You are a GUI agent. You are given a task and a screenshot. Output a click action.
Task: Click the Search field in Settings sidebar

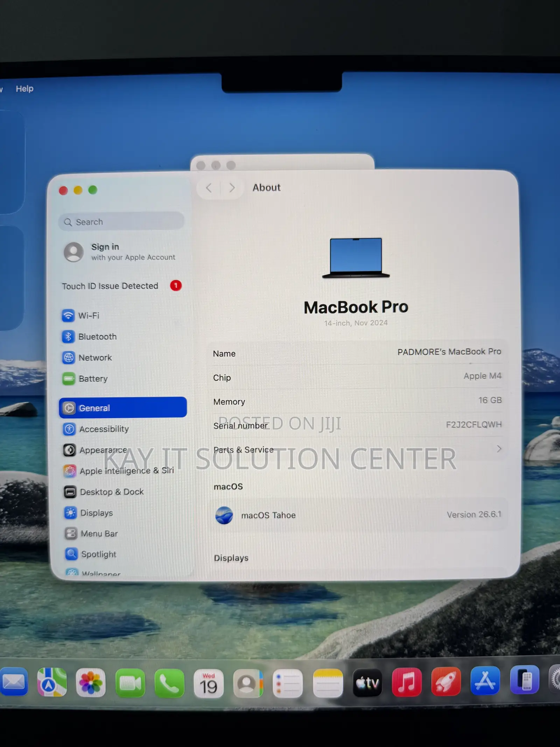coord(121,222)
